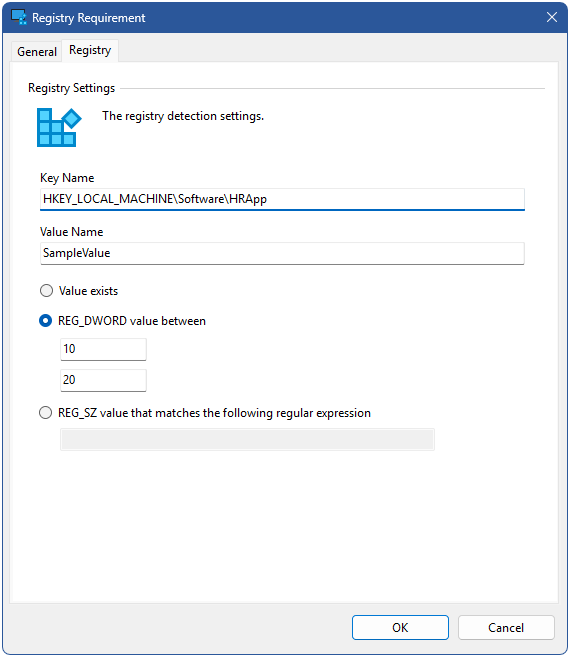This screenshot has width=570, height=657.
Task: Click the Value Name label
Action: (x=72, y=232)
